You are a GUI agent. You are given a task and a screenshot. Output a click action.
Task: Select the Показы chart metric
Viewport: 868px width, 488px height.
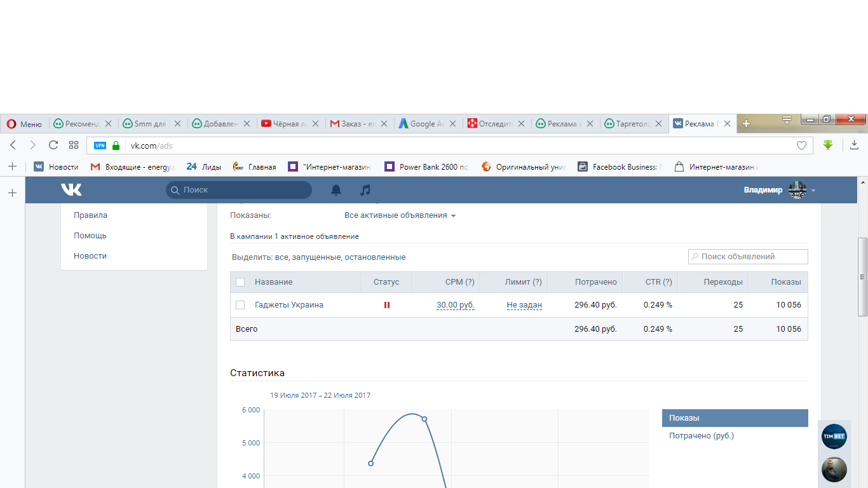point(735,418)
